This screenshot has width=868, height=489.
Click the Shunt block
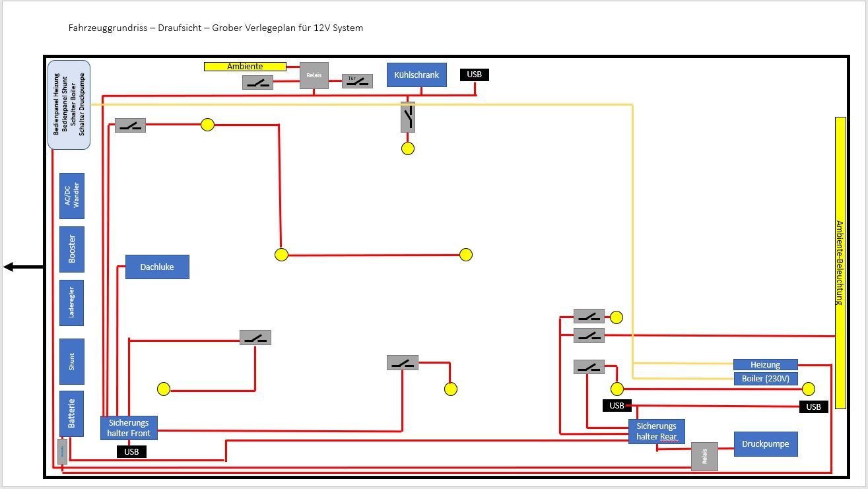pyautogui.click(x=72, y=361)
